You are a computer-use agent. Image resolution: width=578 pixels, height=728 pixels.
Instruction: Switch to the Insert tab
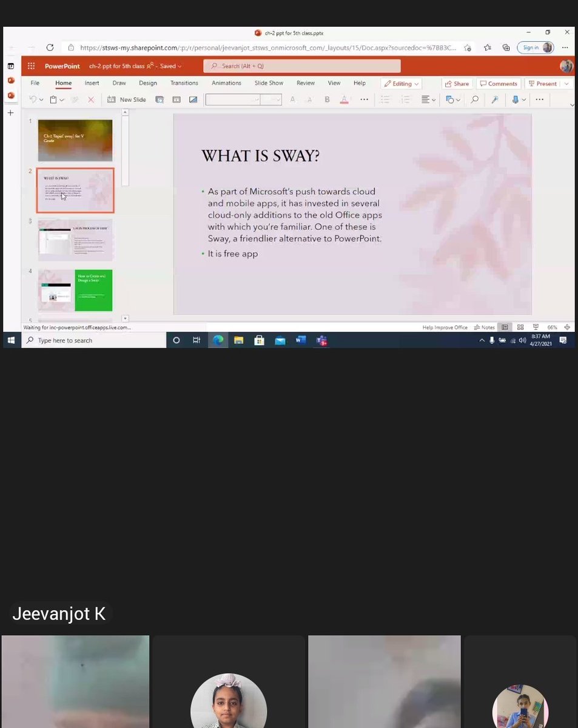(92, 83)
